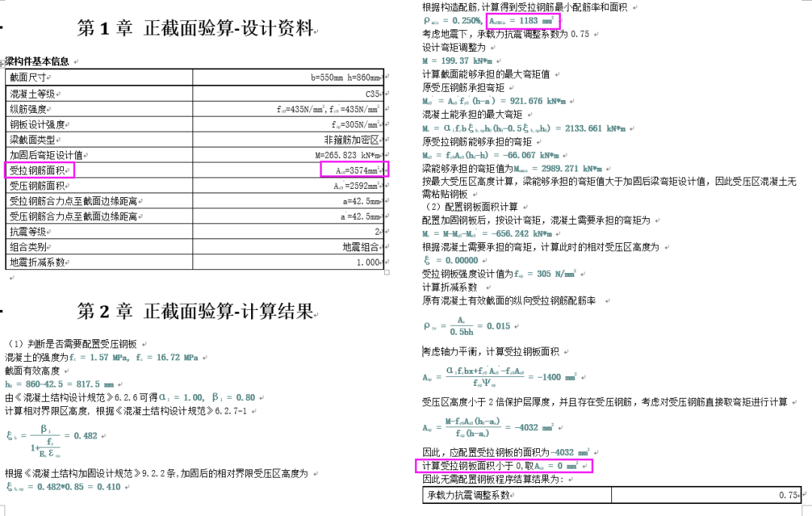
Task: Click the 435N/mm² rebar strength value cell
Action: coord(288,109)
